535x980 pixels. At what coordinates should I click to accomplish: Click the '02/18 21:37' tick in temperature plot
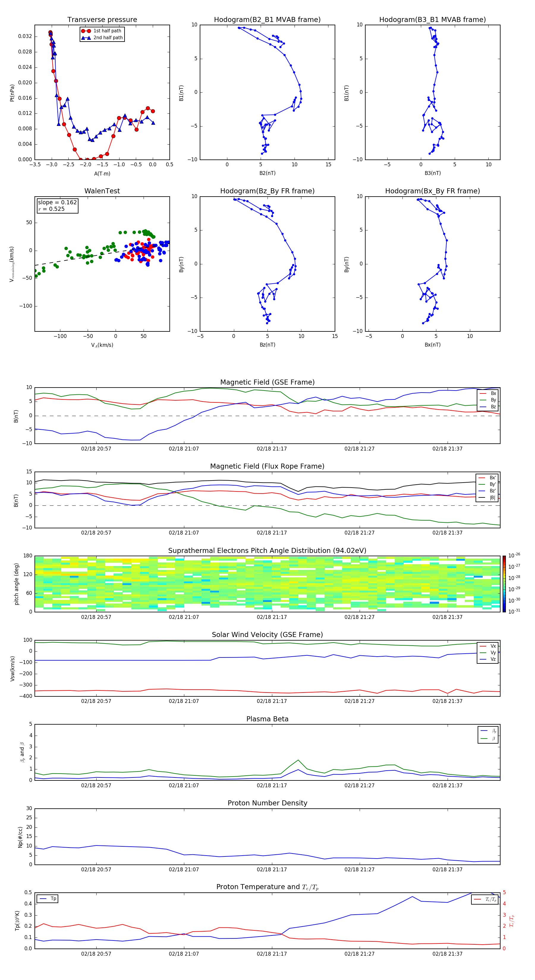click(447, 954)
